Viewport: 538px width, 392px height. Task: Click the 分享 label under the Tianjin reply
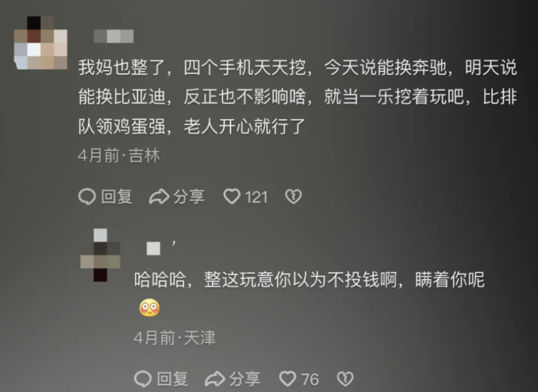(x=244, y=379)
